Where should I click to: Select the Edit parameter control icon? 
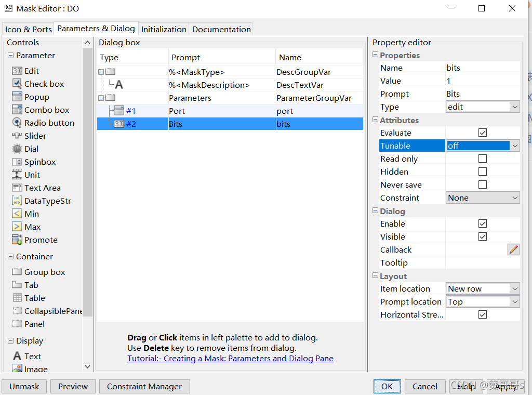tap(17, 71)
